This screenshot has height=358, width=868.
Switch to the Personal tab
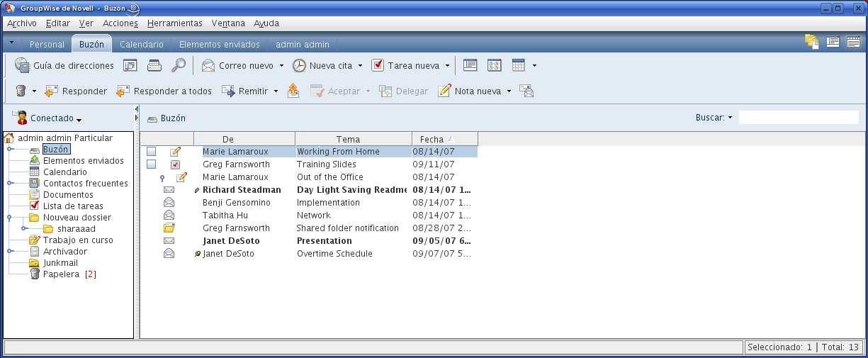tap(47, 44)
